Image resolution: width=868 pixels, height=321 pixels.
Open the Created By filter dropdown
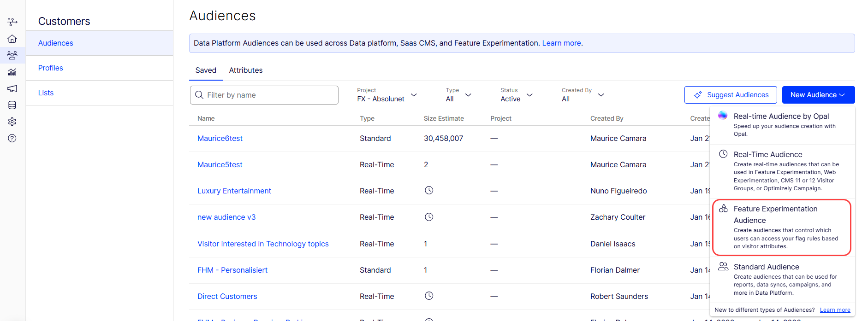(x=583, y=95)
